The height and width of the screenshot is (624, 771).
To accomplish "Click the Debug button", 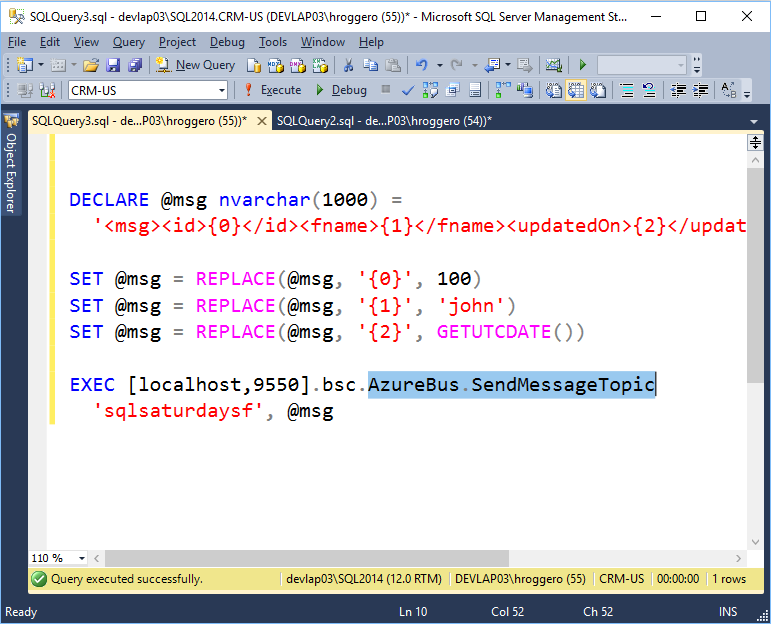I will [341, 90].
